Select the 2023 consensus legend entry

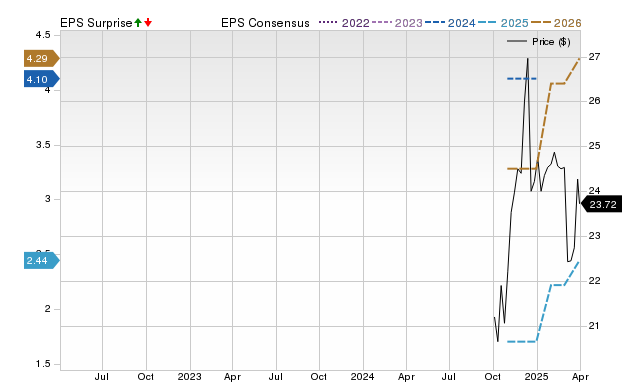coord(397,23)
